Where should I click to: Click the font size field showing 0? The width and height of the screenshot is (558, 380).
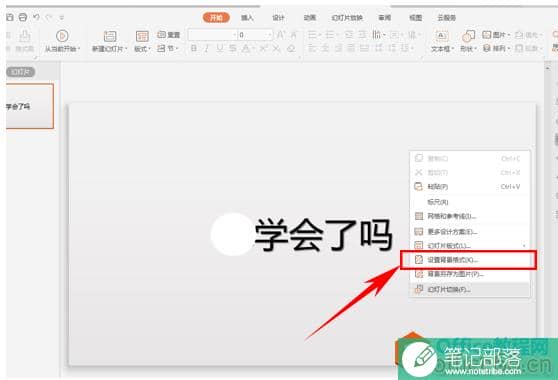pyautogui.click(x=255, y=35)
